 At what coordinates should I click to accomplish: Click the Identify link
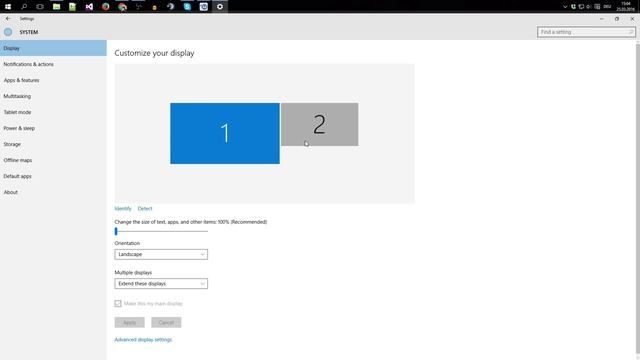click(x=123, y=209)
